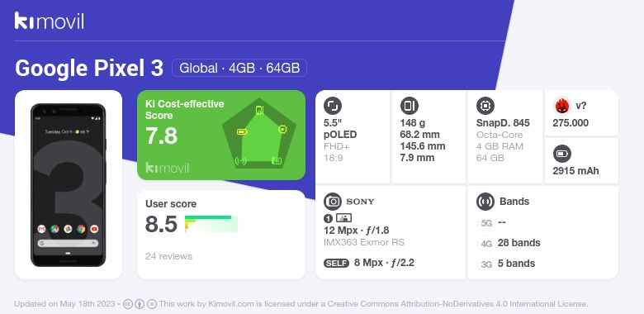The width and height of the screenshot is (644, 314).
Task: Click the 3G 5 bands entry
Action: (507, 264)
